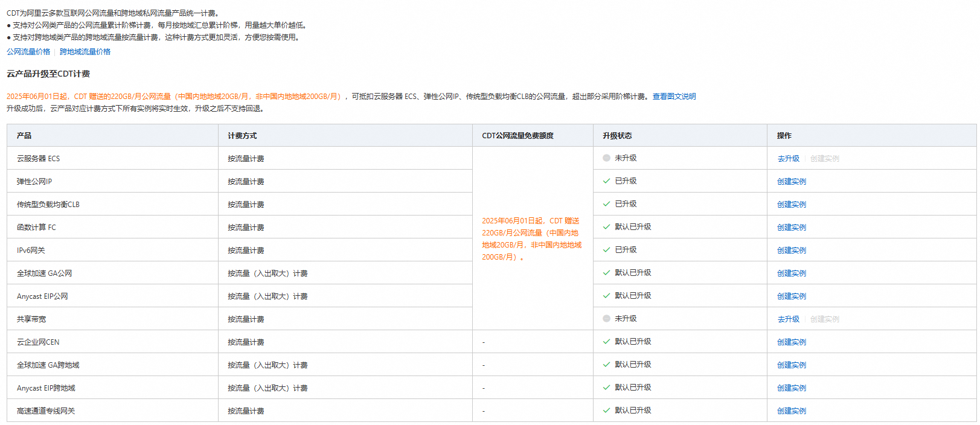Viewport: 980px width, 425px height.
Task: Click 已升级 status text in 弹性公网IP row
Action: click(x=626, y=181)
